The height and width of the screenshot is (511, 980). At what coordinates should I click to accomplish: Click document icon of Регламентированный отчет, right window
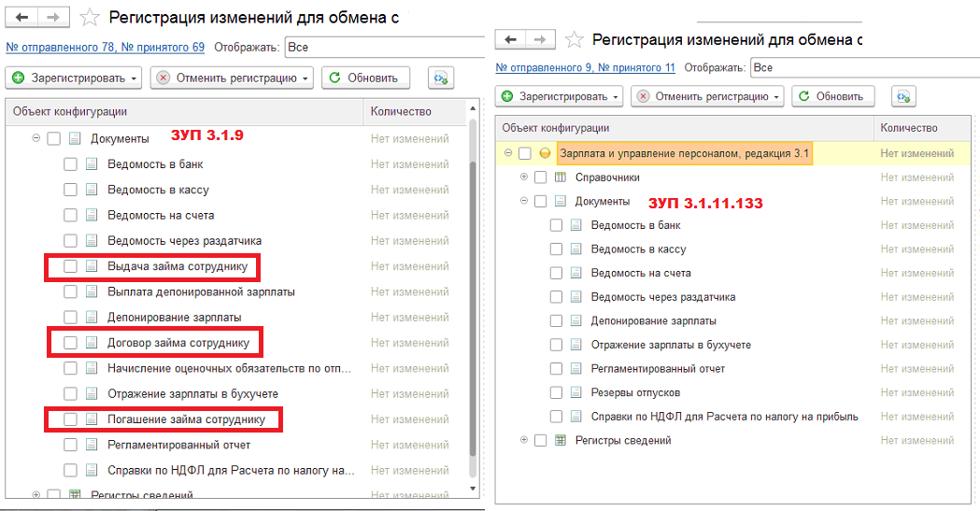576,369
